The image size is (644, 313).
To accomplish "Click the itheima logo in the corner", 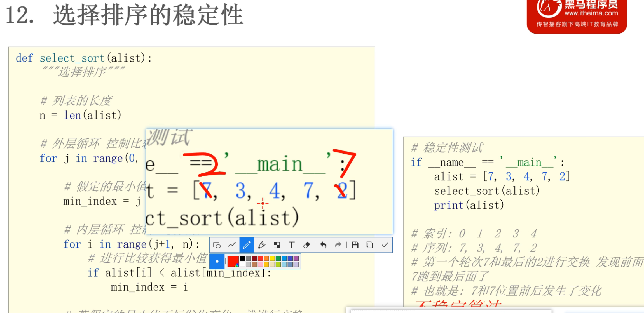I will (577, 15).
